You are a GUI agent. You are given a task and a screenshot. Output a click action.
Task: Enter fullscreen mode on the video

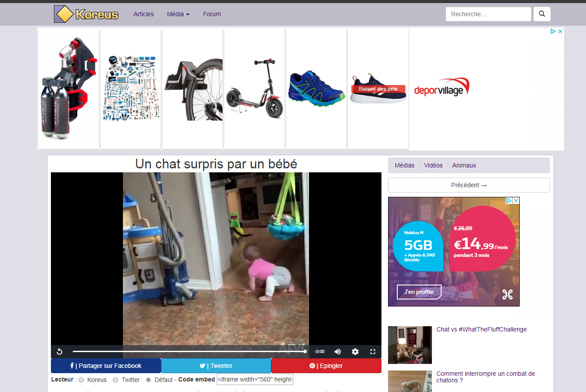tap(373, 352)
